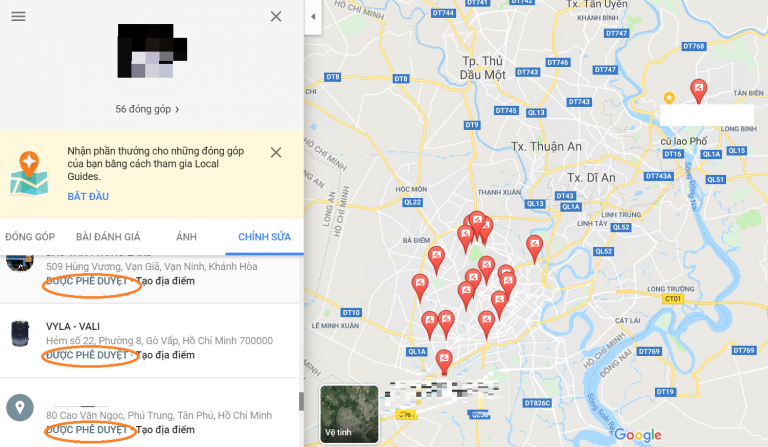
Task: Click the yellow star saved place marker
Action: click(x=669, y=98)
